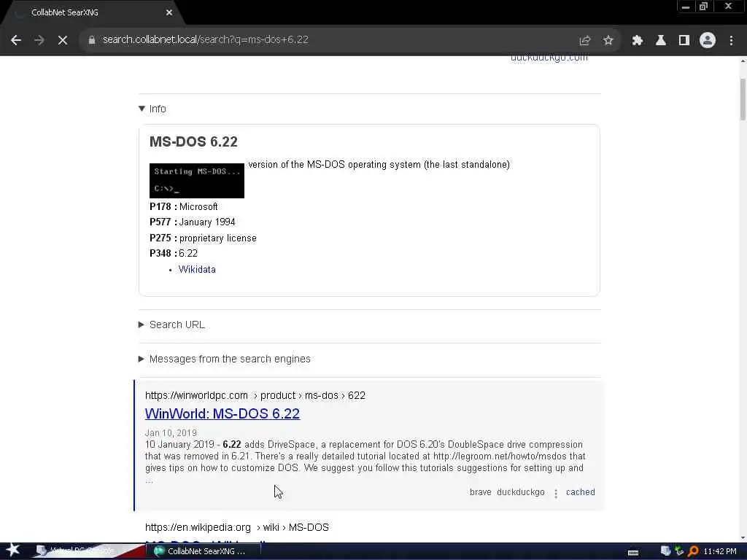Click the 'duckduckgo' engine label on result

[521, 492]
